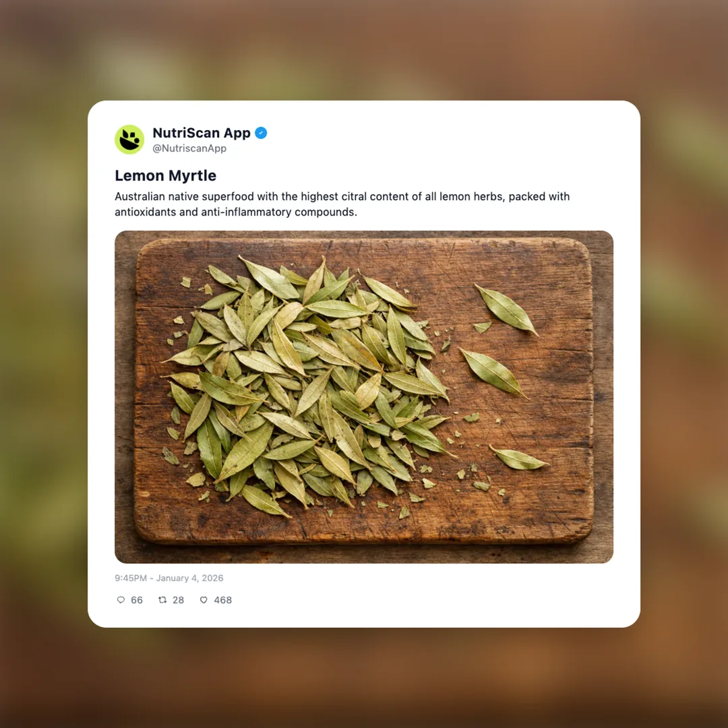View the 468 likes count
Image resolution: width=728 pixels, height=728 pixels.
click(223, 600)
